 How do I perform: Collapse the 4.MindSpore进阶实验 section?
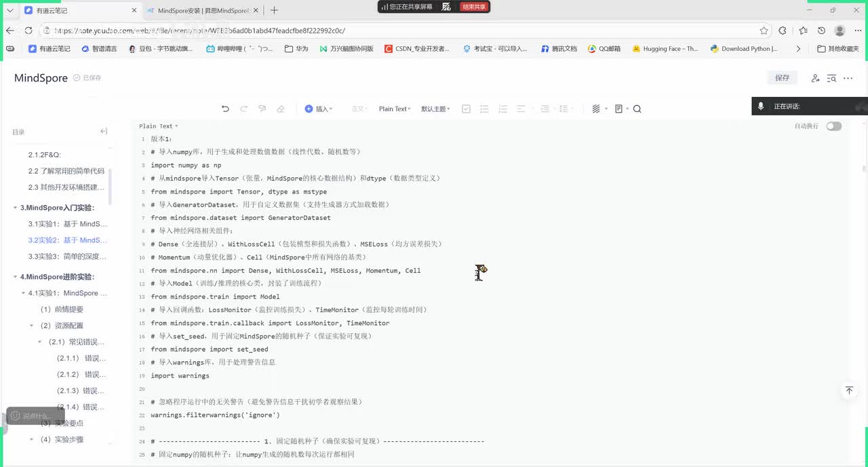16,277
